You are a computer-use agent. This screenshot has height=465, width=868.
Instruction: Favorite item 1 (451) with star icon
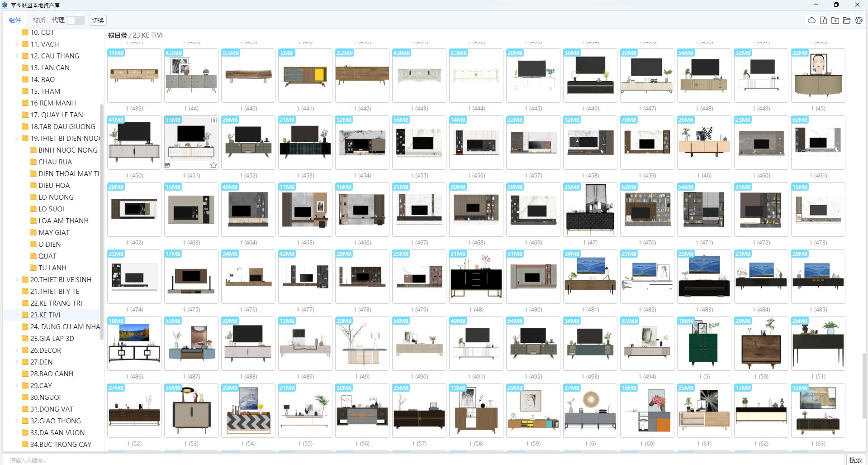click(x=213, y=166)
